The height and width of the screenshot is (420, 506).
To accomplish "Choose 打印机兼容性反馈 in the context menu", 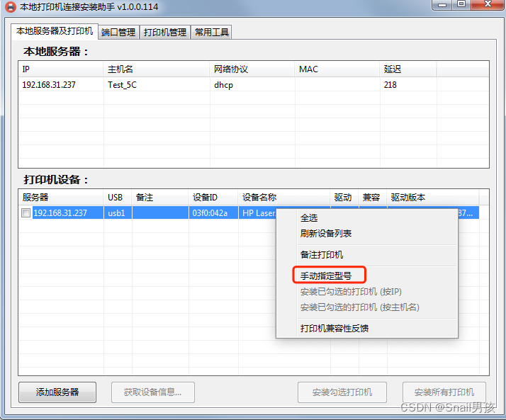I will [367, 329].
